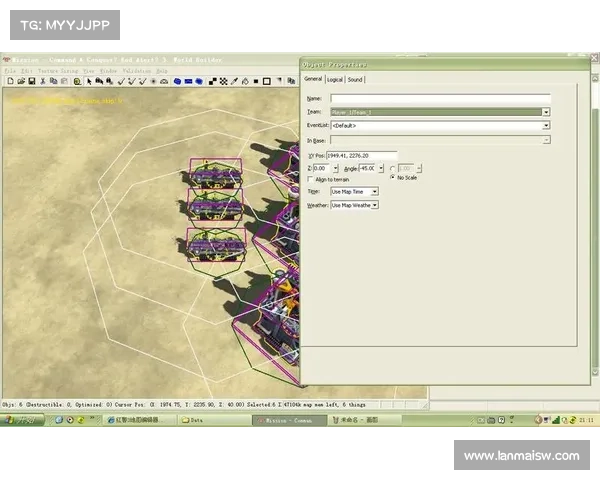Click the Z height value field

coord(323,168)
